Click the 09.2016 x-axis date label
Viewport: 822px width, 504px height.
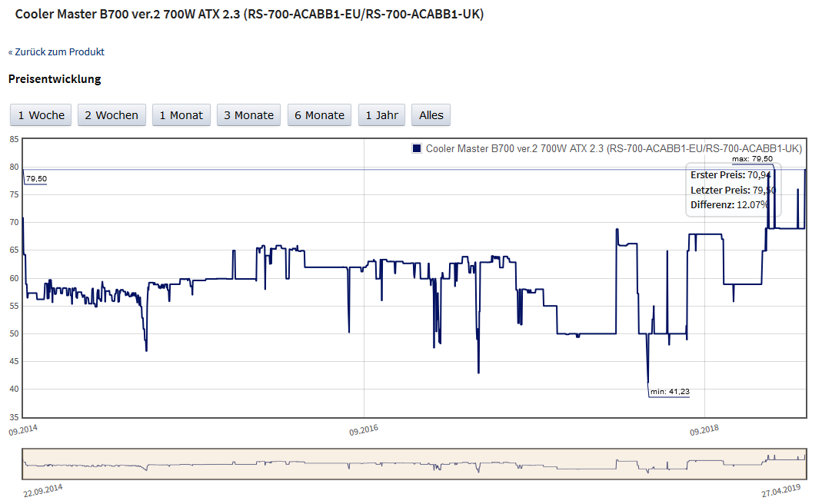coord(363,430)
